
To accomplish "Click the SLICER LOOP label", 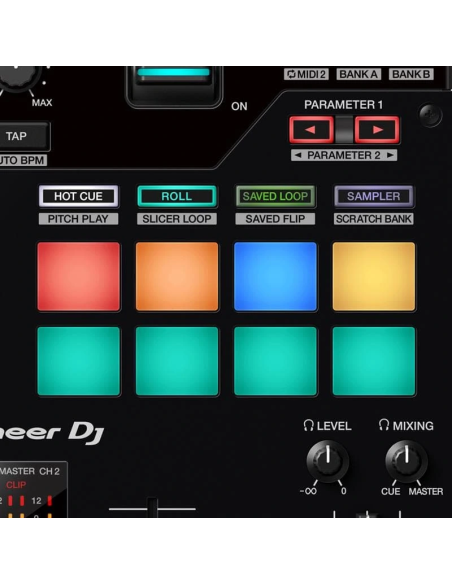I will [177, 219].
